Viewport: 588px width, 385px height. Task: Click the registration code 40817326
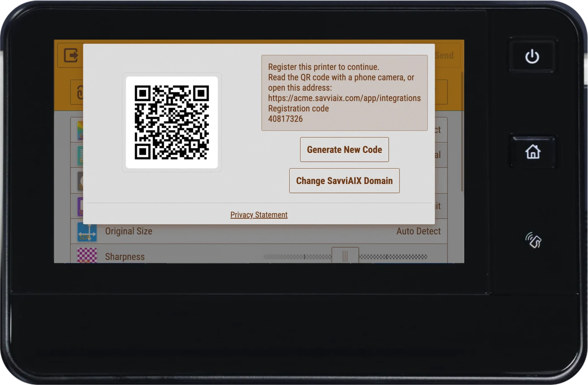click(285, 119)
